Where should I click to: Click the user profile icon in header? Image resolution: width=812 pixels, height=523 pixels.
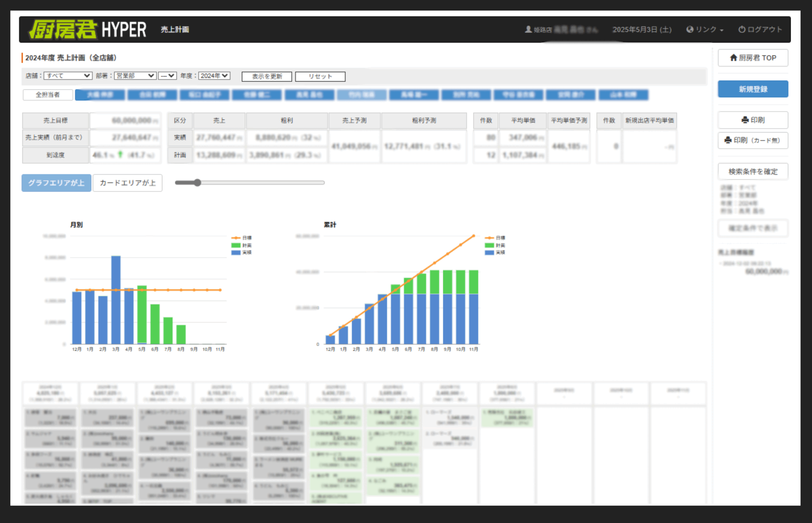pyautogui.click(x=528, y=29)
